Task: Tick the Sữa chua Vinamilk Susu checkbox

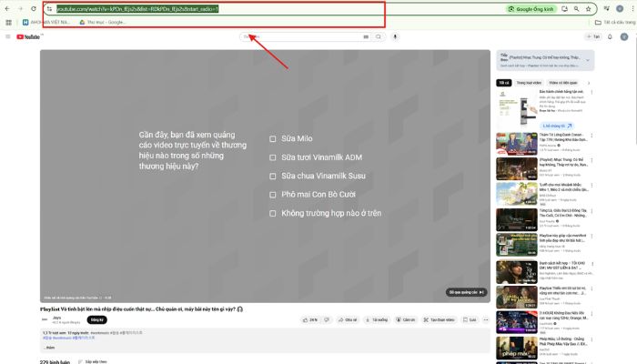Action: [273, 177]
